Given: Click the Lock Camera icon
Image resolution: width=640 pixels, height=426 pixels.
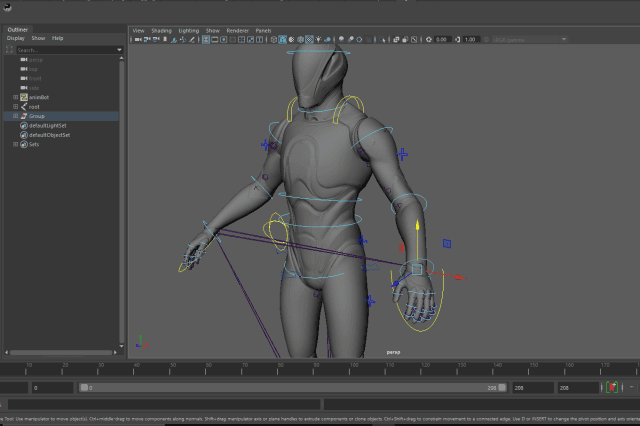Looking at the screenshot, I should 147,40.
